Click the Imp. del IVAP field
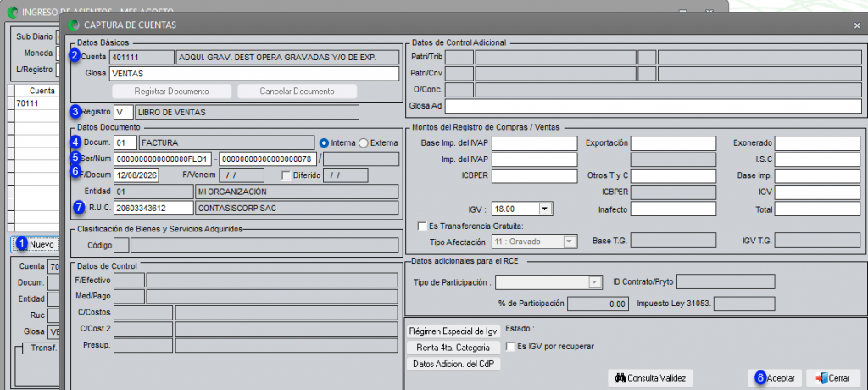Screen dimensions: 868x390 [535, 160]
